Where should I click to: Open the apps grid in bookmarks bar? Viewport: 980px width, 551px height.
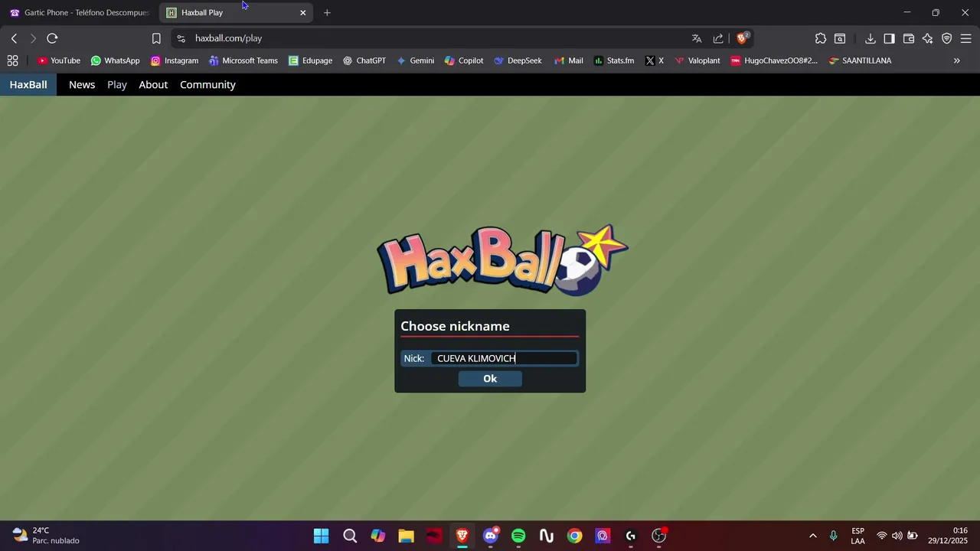click(12, 60)
